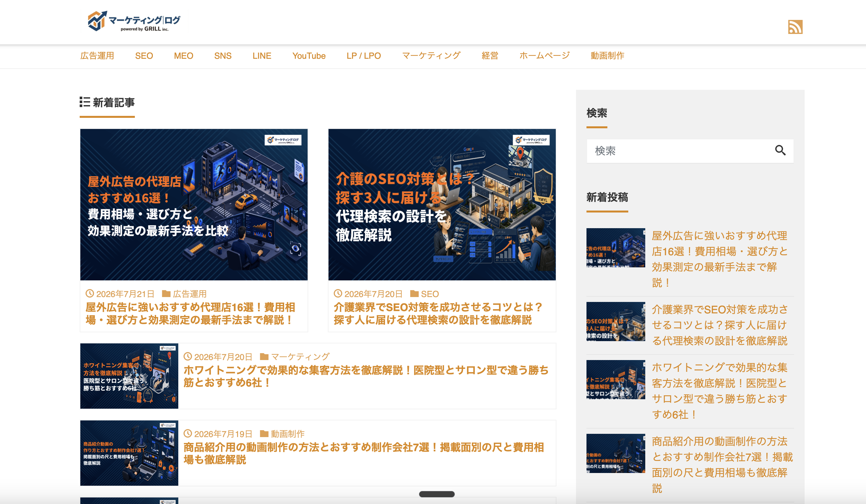This screenshot has height=504, width=866.
Task: Click the clock icon beside 2026年7月21日
Action: pyautogui.click(x=90, y=293)
